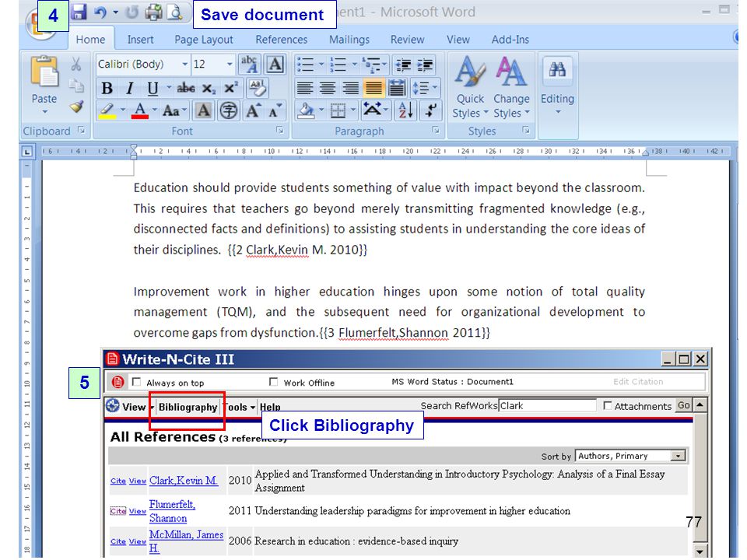Click the Character Shading icon

[x=203, y=110]
